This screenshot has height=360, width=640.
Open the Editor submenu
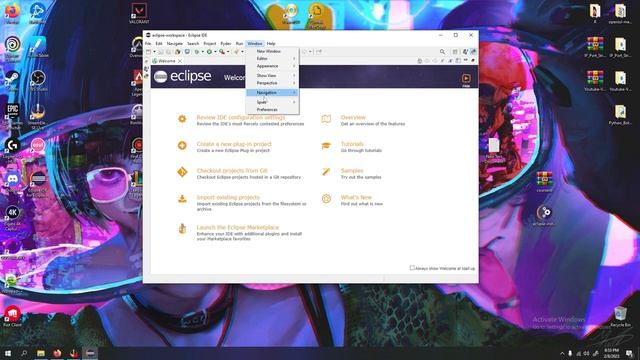272,59
